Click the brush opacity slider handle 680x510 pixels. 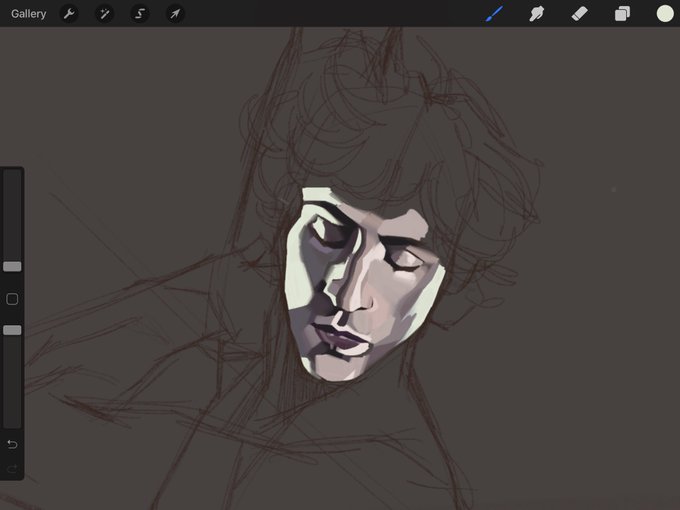coord(12,330)
